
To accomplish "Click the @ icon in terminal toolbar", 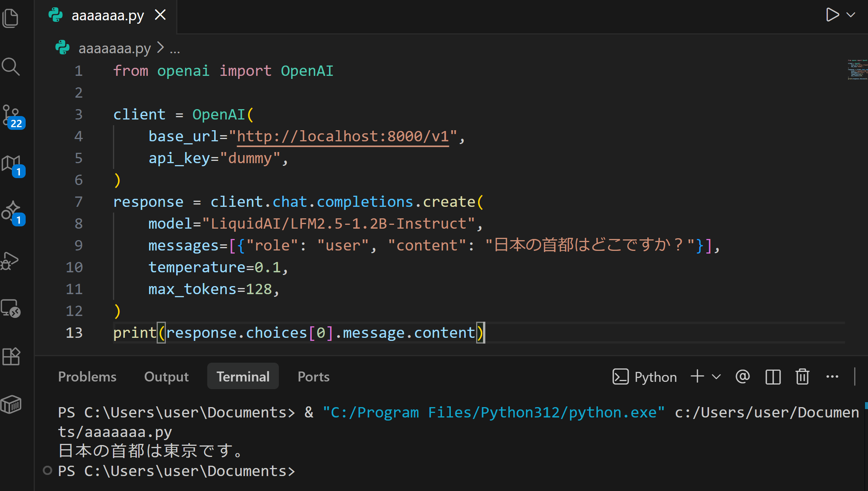I will point(743,377).
